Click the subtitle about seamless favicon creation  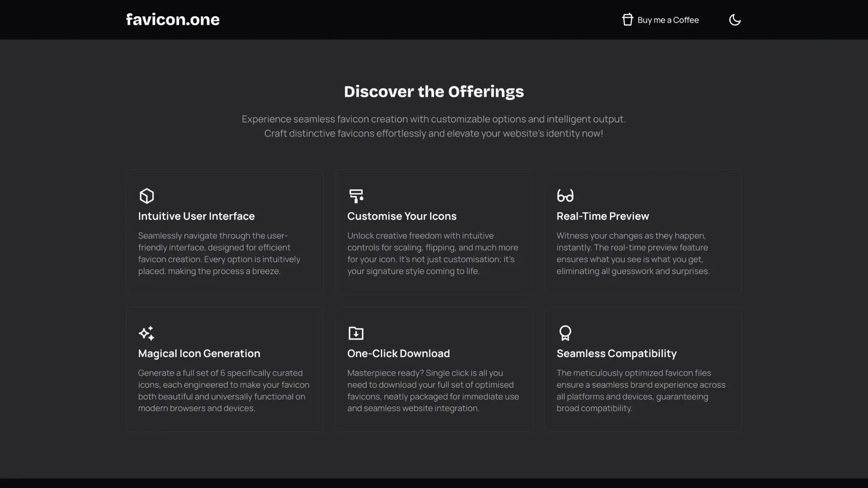[x=434, y=126]
